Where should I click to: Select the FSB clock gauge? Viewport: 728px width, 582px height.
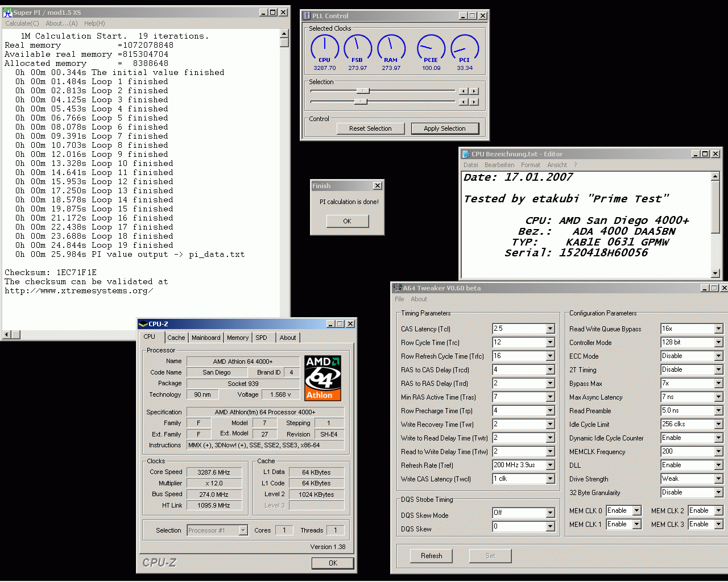coord(357,49)
